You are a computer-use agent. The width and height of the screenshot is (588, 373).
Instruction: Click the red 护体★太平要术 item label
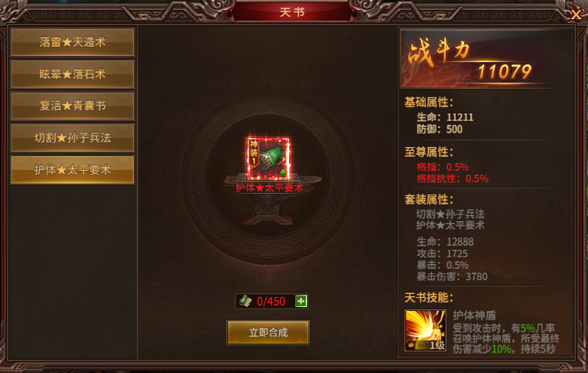(269, 187)
